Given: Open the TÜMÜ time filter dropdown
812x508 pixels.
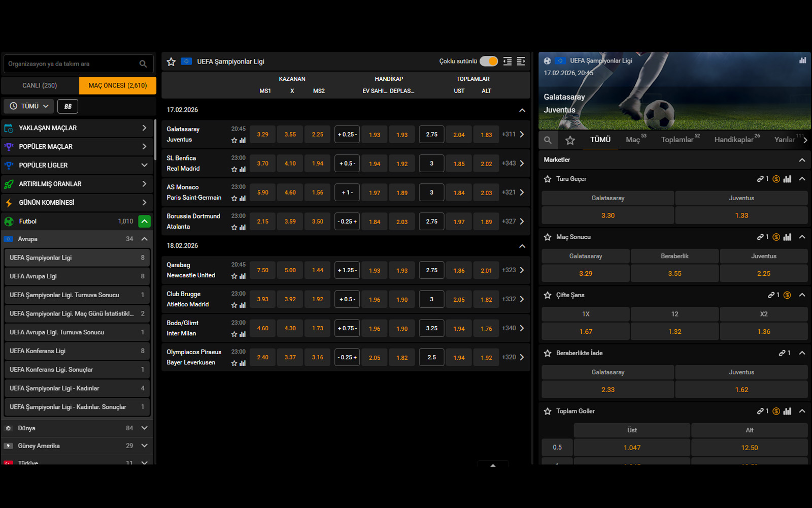Looking at the screenshot, I should [x=29, y=106].
